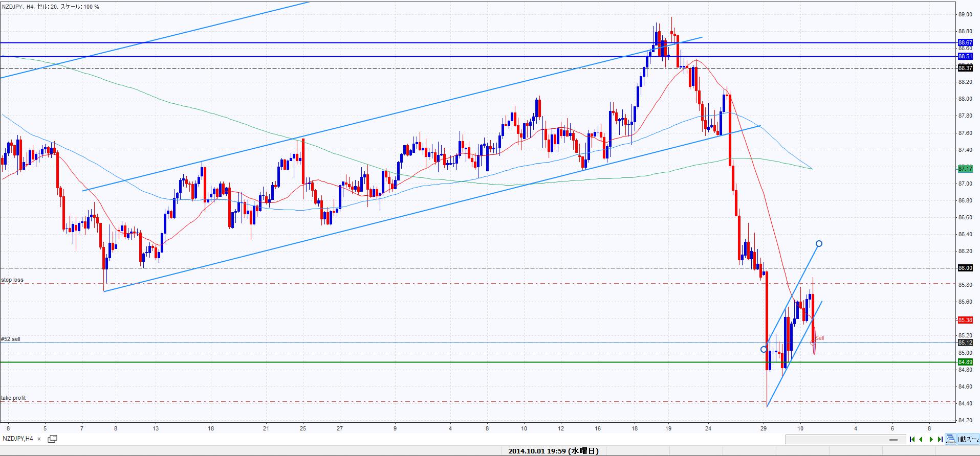Click the 88.67 price label on axis
Viewport: 980px width, 456px height.
click(965, 42)
